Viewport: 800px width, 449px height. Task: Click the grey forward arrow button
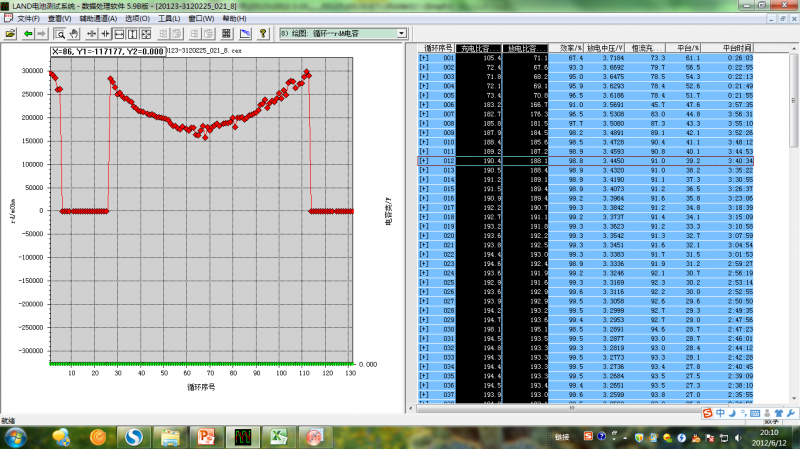tap(41, 34)
